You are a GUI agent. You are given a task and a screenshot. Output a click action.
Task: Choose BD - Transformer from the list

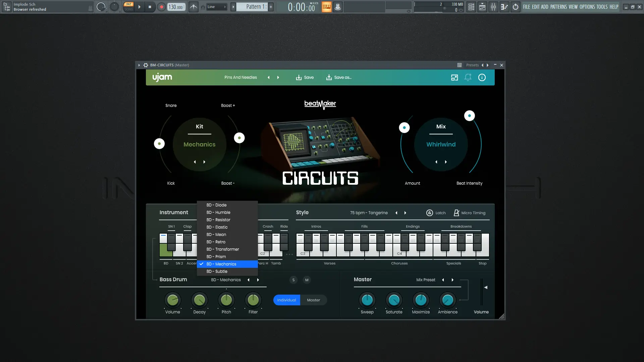click(x=223, y=249)
